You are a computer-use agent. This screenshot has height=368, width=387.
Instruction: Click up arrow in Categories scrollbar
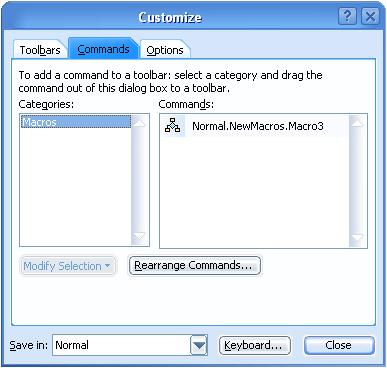click(139, 123)
